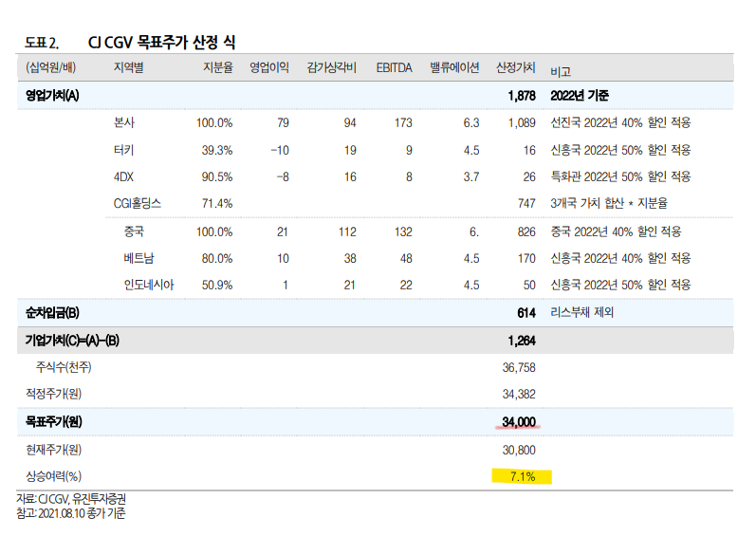Click the note '2022년 기준'
Image resolution: width=756 pixels, height=555 pixels.
(x=580, y=96)
